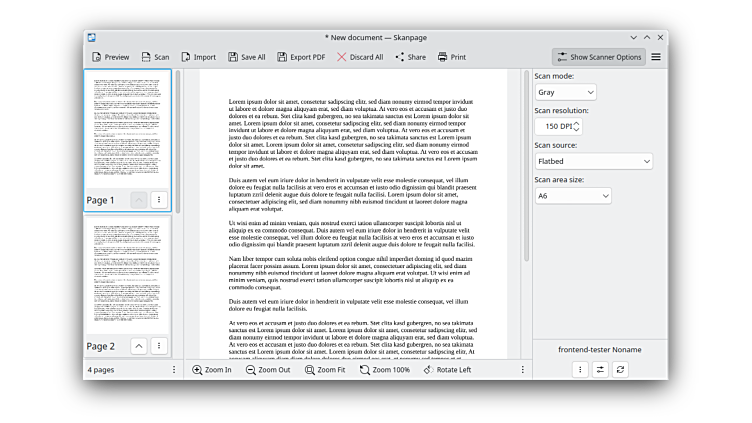The image size is (752, 423).
Task: Expand the Scan mode Gray dropdown
Action: point(565,92)
